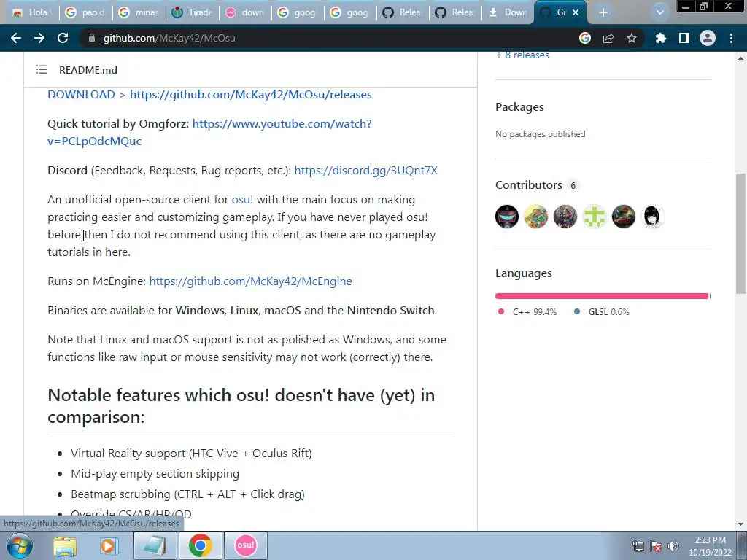The height and width of the screenshot is (560, 747).
Task: Open the first contributor avatar
Action: (507, 217)
